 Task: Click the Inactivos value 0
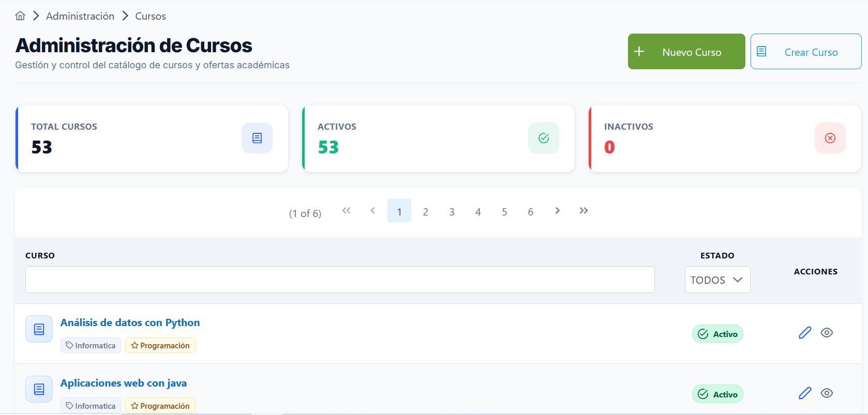609,147
